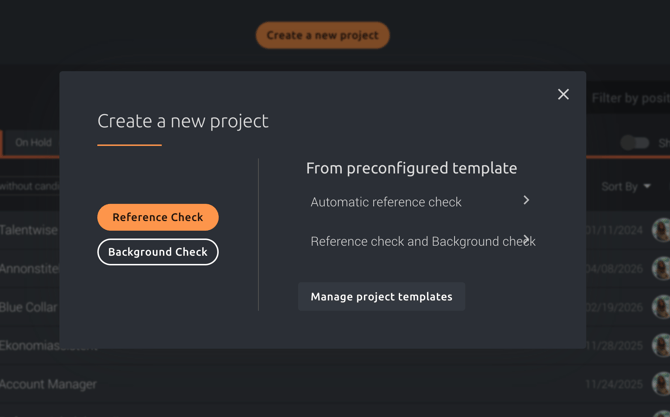Choose Automatic reference check template
This screenshot has width=670, height=417.
coord(386,202)
